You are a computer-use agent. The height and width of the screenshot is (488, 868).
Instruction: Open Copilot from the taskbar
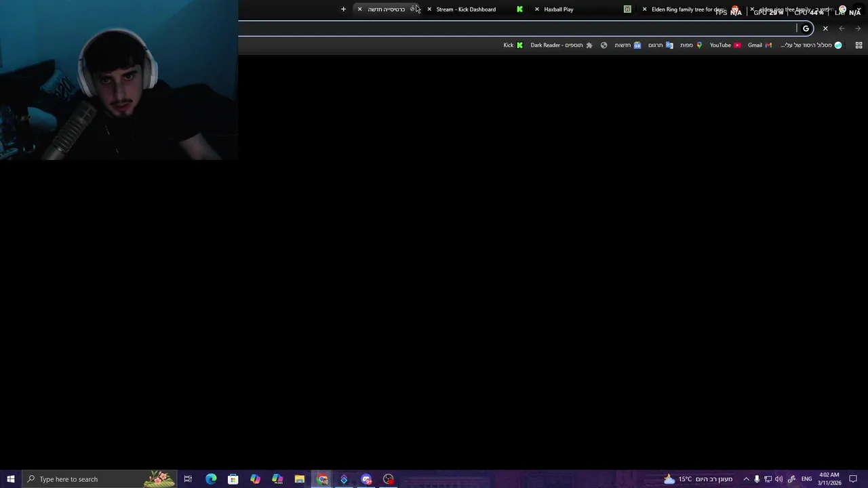tap(255, 479)
